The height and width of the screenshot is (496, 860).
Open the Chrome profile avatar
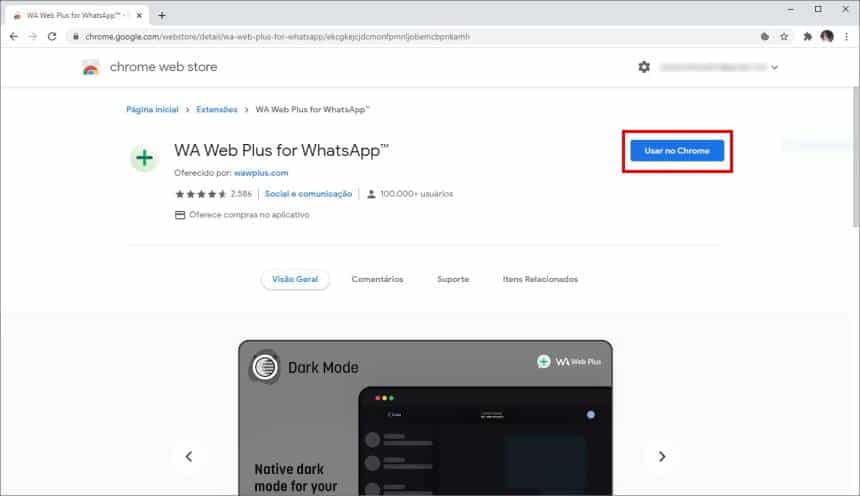[x=827, y=37]
